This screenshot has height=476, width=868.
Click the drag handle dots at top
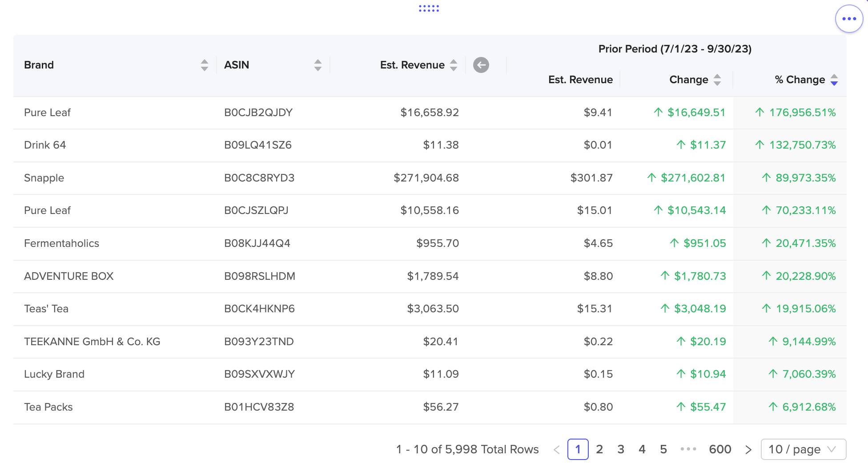pyautogui.click(x=429, y=8)
